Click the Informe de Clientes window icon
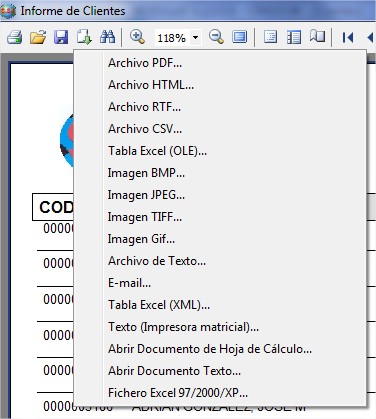The image size is (376, 419). pyautogui.click(x=8, y=11)
